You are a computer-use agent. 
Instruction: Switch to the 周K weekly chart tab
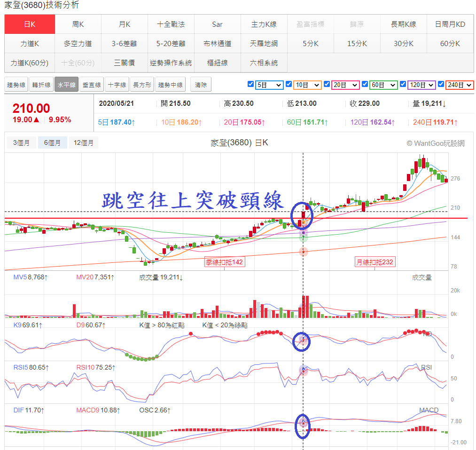click(x=77, y=24)
